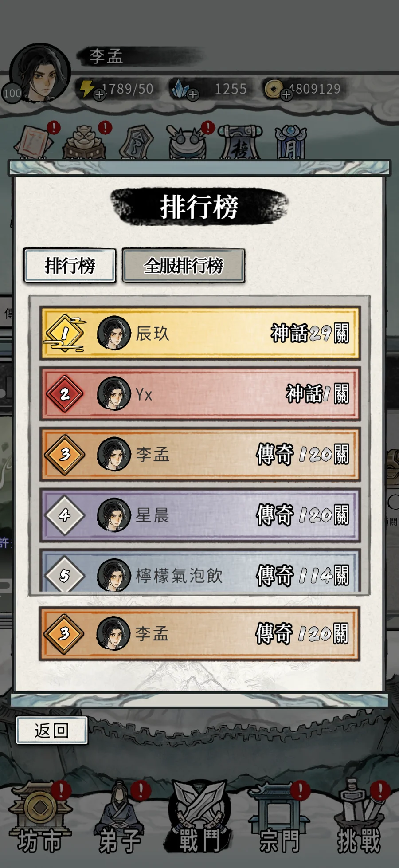Screen dimensions: 399x868
Task: Open the 宗門 sect gate icon
Action: point(279,818)
